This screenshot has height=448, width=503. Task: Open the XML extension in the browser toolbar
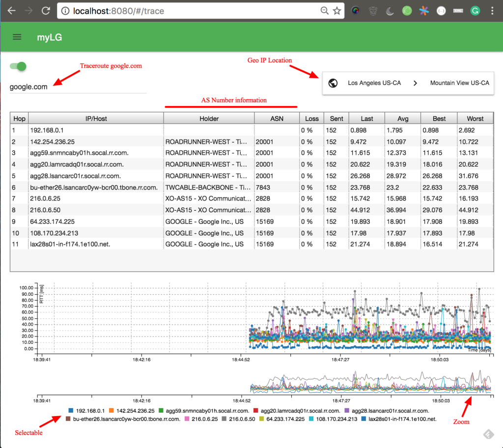pos(457,10)
